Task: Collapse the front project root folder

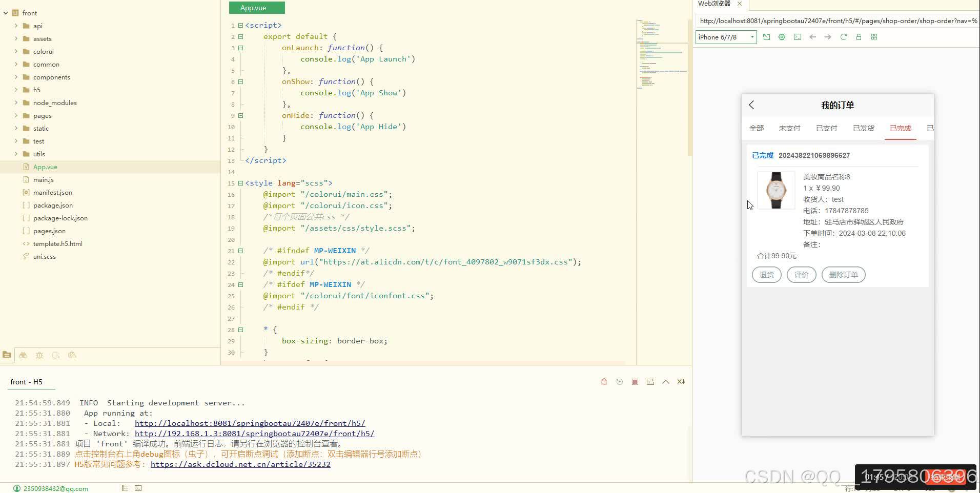Action: pos(6,13)
